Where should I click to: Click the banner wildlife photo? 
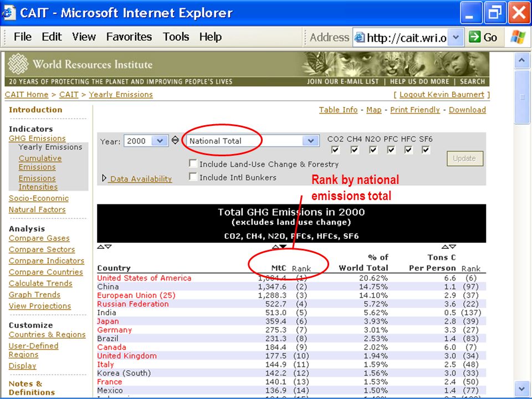click(x=395, y=64)
